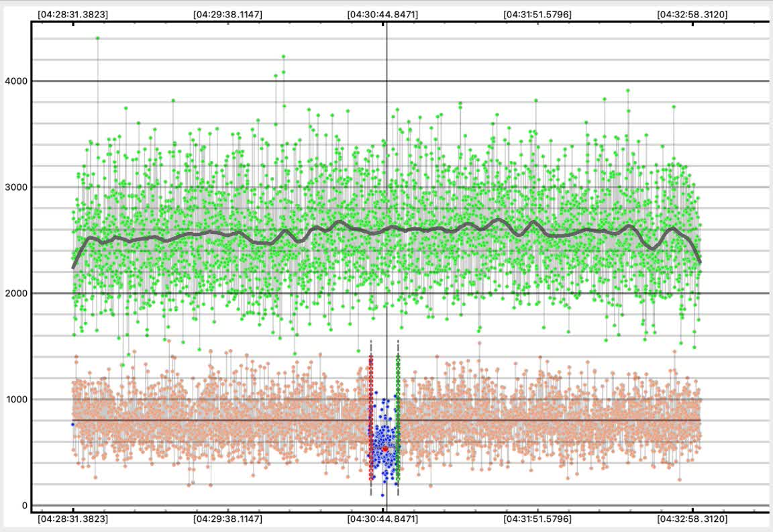Select the highest green data point above 4000

(97, 38)
